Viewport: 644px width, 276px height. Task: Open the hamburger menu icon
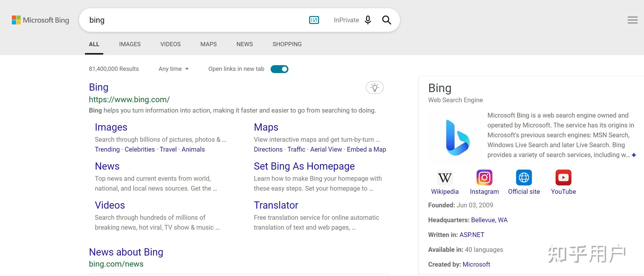(x=632, y=20)
